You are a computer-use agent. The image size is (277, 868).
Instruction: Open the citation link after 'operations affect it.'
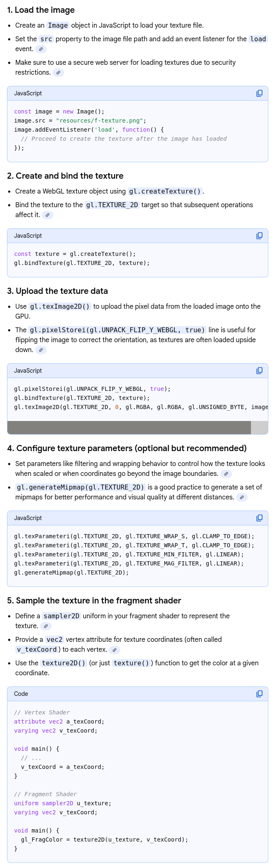pos(48,215)
